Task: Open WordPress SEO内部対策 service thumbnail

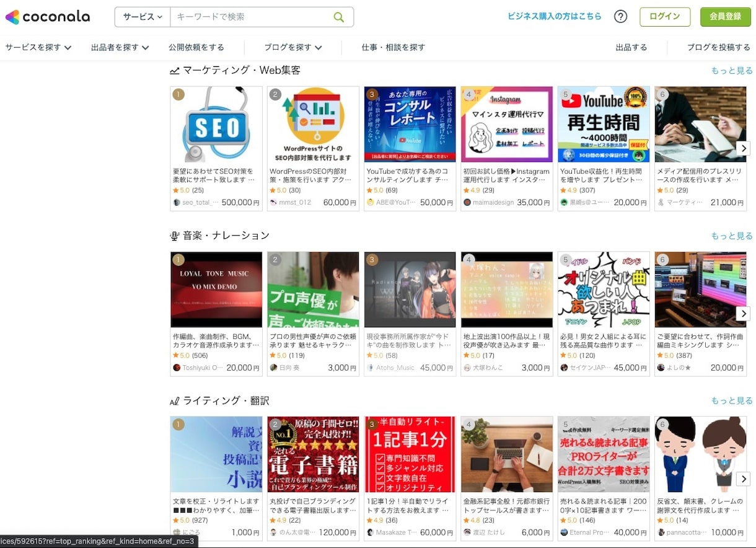Action: tap(313, 125)
